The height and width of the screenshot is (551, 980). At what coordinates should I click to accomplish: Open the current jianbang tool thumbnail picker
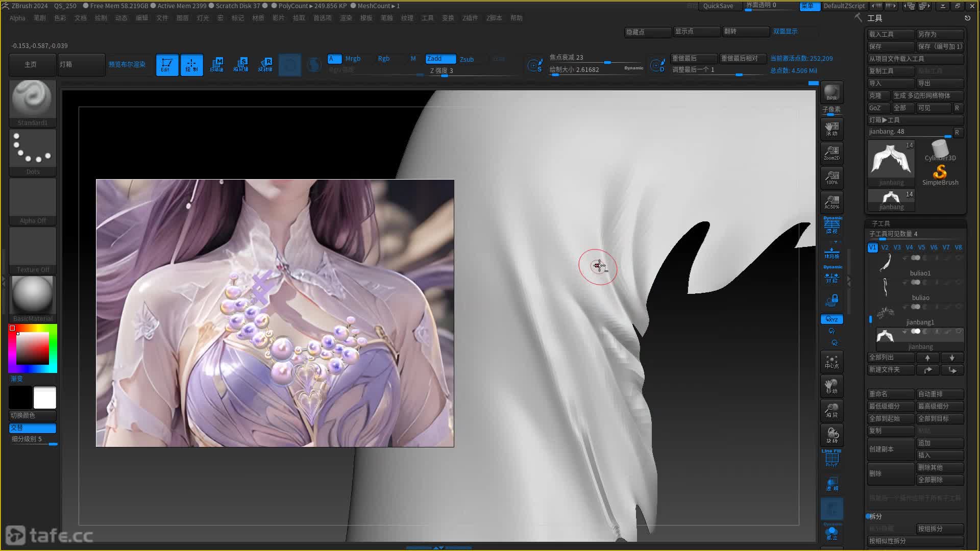(x=891, y=163)
